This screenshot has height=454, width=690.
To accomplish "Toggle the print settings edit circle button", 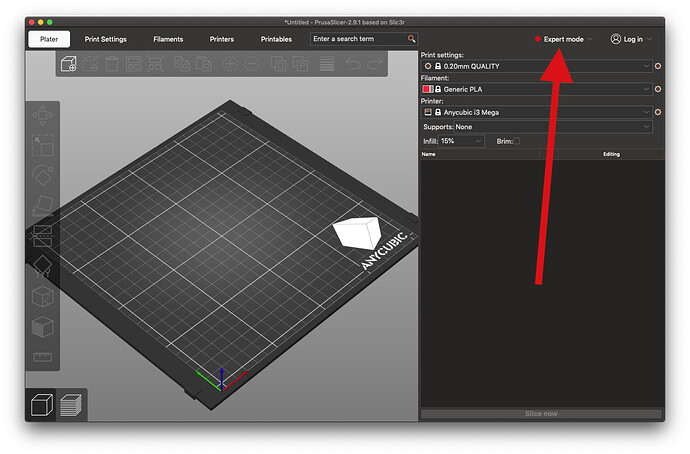I will coord(657,65).
